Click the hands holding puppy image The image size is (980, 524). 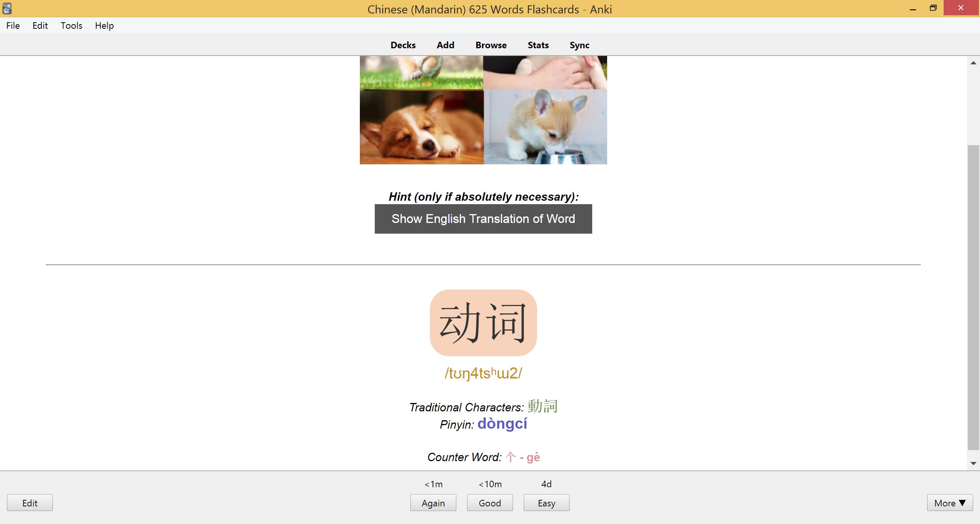point(545,72)
